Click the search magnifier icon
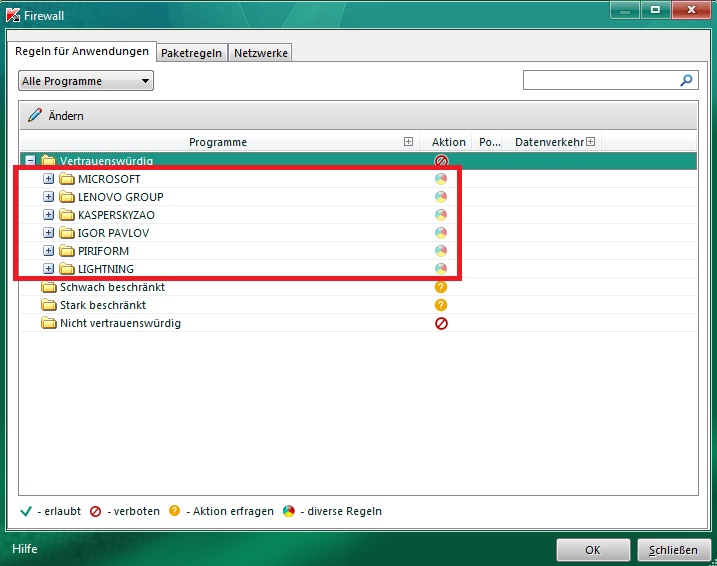This screenshot has height=566, width=717. coord(686,80)
